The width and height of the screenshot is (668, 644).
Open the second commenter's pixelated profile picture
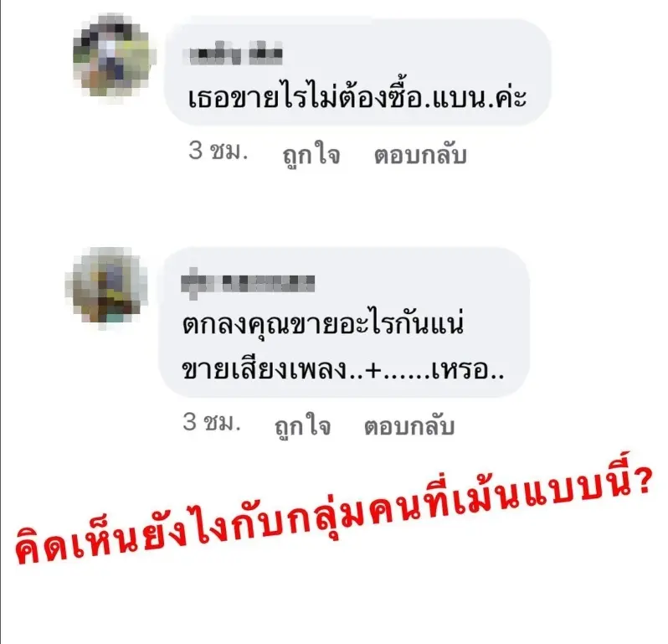click(x=106, y=289)
